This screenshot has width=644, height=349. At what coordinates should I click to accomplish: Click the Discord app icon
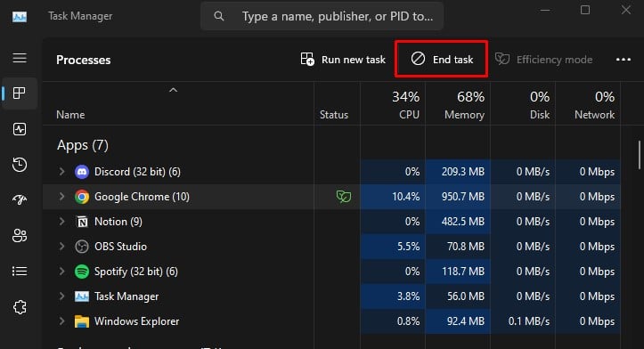(x=82, y=172)
